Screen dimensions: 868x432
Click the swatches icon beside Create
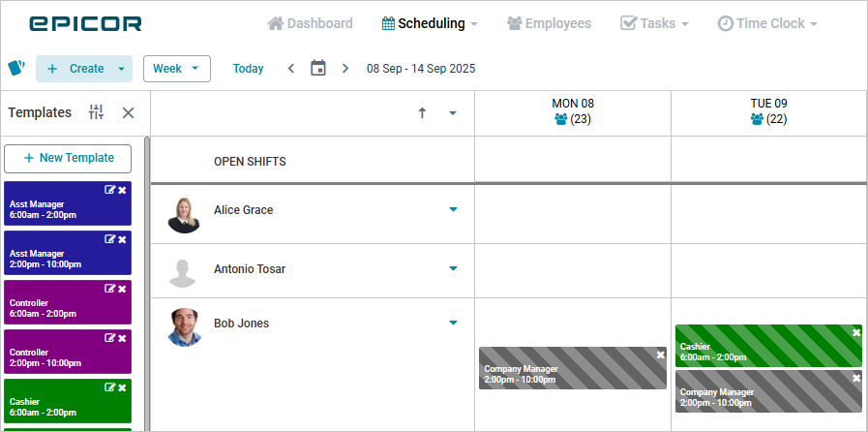pyautogui.click(x=16, y=68)
